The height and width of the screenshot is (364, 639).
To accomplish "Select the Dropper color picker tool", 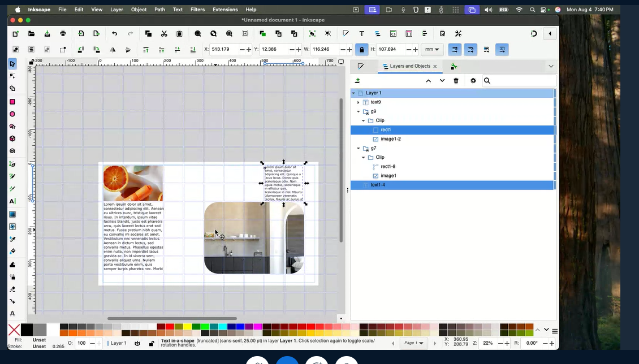I will [12, 239].
